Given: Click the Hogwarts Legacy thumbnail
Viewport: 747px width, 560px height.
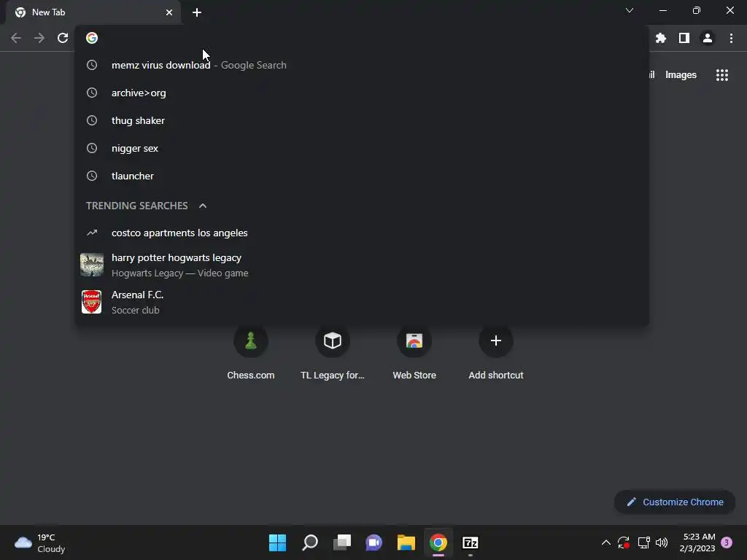Looking at the screenshot, I should [92, 265].
